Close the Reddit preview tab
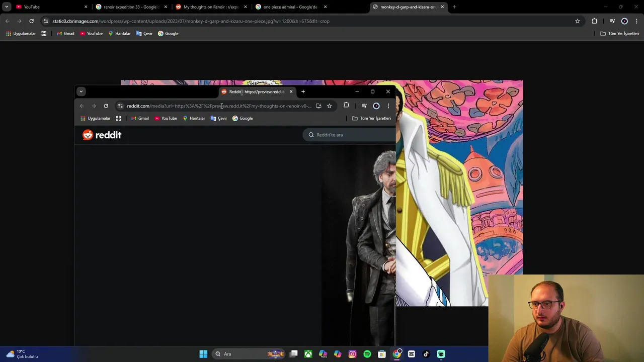 (x=291, y=92)
